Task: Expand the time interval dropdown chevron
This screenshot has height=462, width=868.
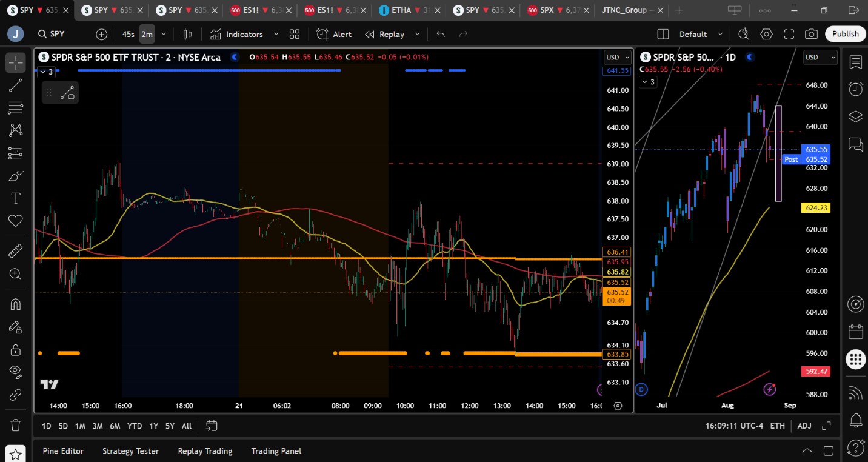Action: [164, 35]
